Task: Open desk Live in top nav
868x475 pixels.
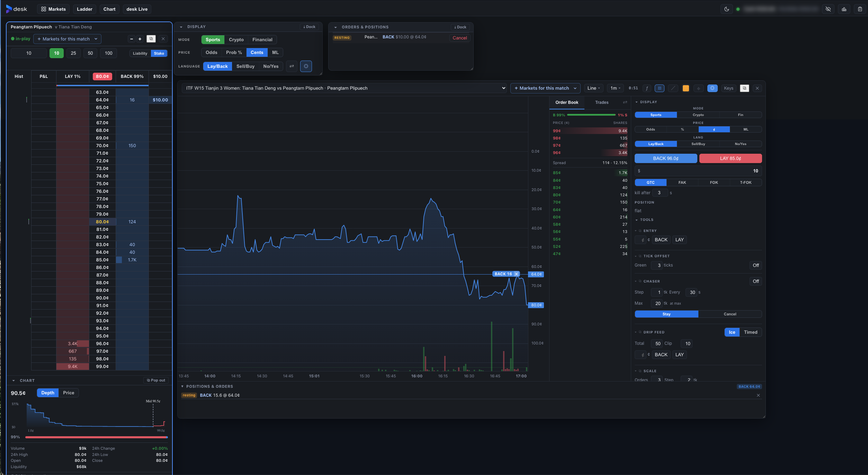Action: (137, 9)
